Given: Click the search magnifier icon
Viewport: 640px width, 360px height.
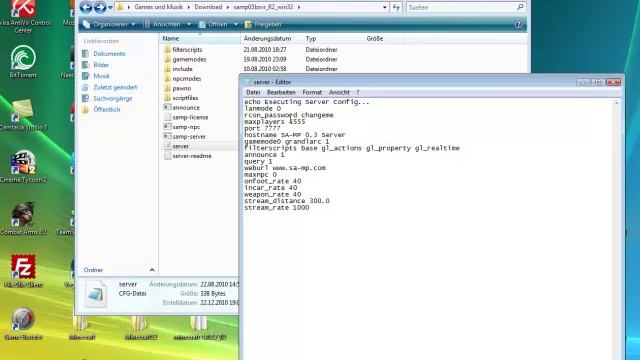Looking at the screenshot, I should tap(520, 7).
